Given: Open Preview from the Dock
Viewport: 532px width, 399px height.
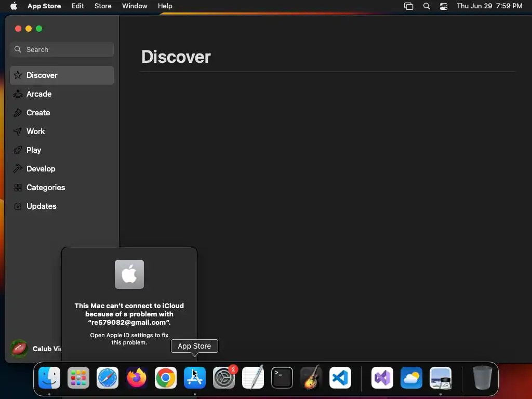Looking at the screenshot, I should 441,378.
